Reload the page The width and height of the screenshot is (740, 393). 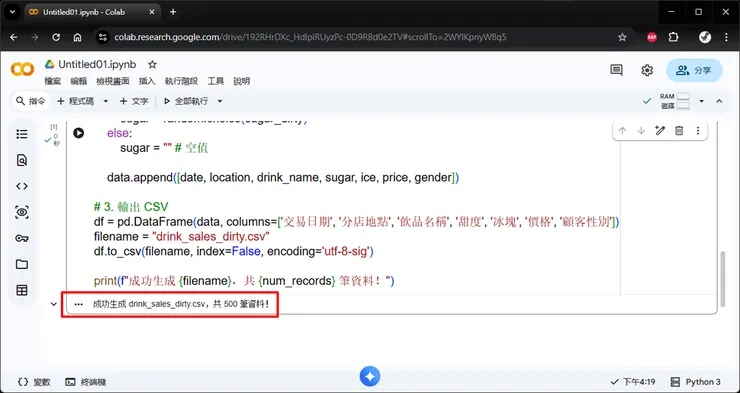56,37
